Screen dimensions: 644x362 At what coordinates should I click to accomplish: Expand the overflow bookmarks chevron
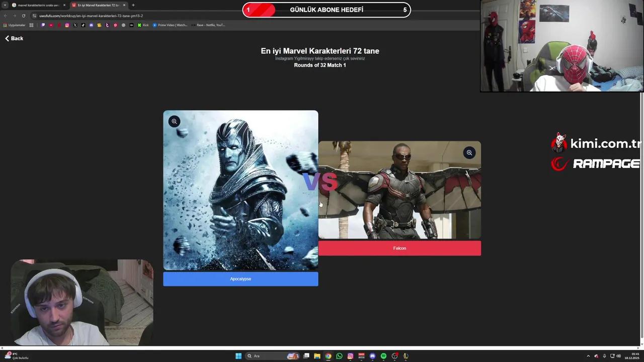pyautogui.click(x=131, y=25)
